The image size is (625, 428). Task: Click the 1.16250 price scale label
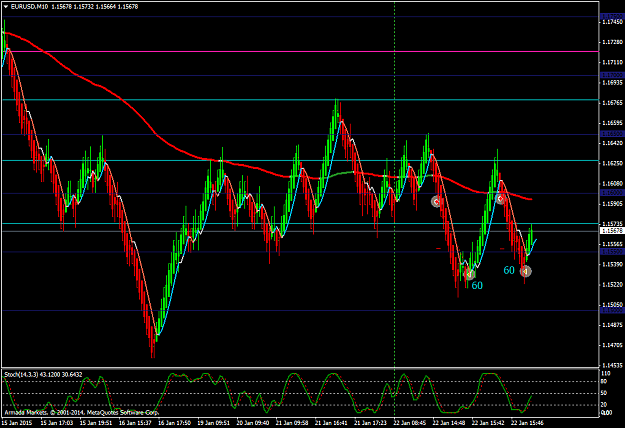613,163
